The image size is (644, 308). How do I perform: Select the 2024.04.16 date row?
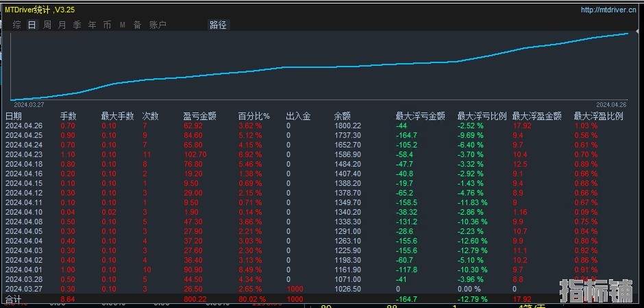point(24,174)
